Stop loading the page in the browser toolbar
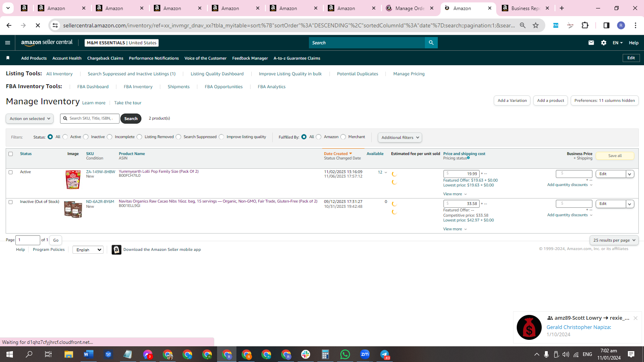 coord(38,25)
